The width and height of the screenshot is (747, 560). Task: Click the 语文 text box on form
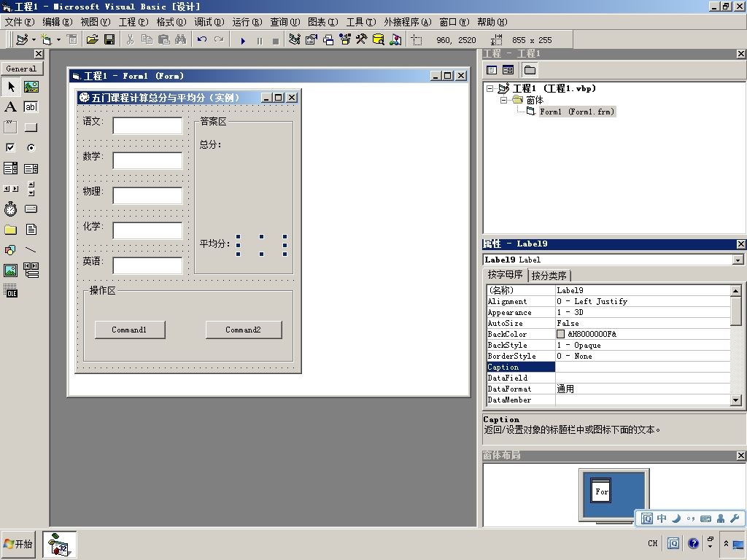point(147,125)
